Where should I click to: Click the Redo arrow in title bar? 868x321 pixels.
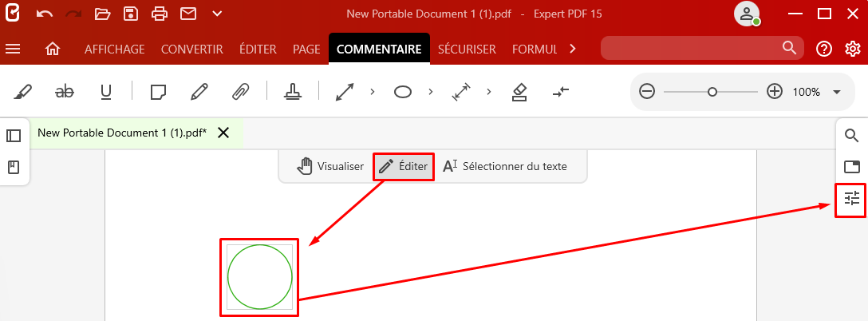73,14
